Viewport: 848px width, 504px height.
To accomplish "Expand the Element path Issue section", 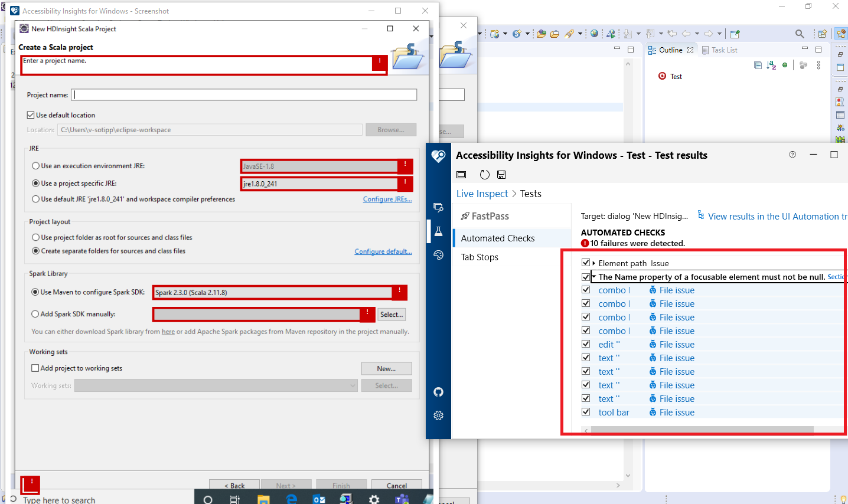I will tap(594, 263).
